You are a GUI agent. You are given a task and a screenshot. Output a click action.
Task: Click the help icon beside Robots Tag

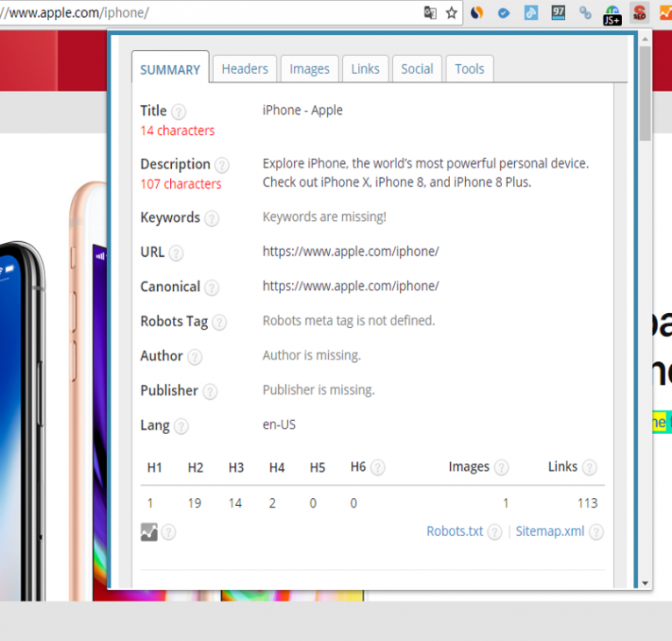[x=219, y=322]
